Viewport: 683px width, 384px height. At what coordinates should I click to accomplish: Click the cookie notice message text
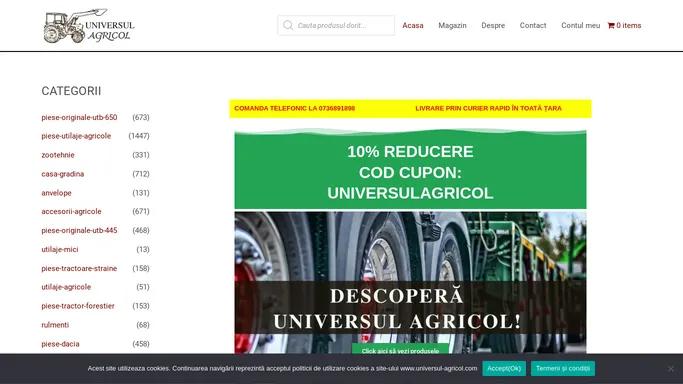(282, 368)
